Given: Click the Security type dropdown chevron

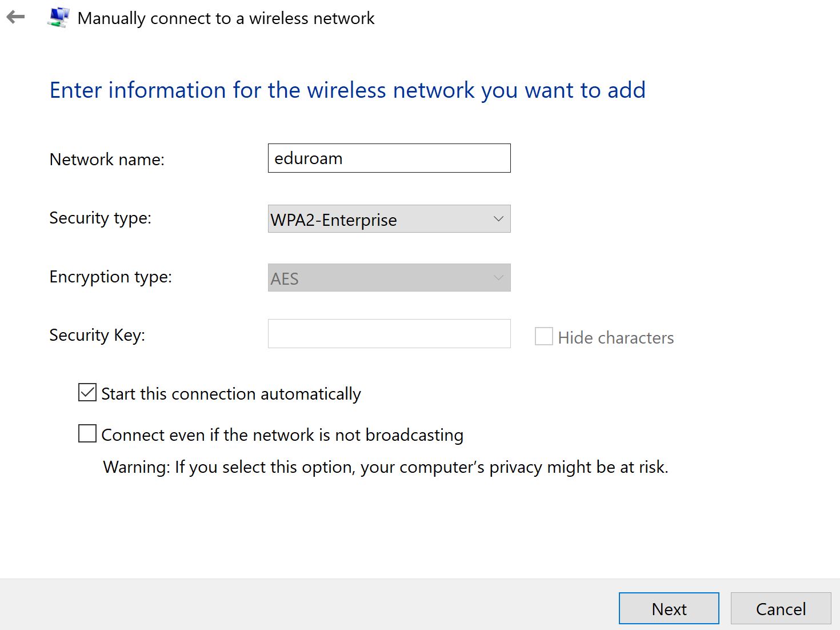Looking at the screenshot, I should pos(497,219).
